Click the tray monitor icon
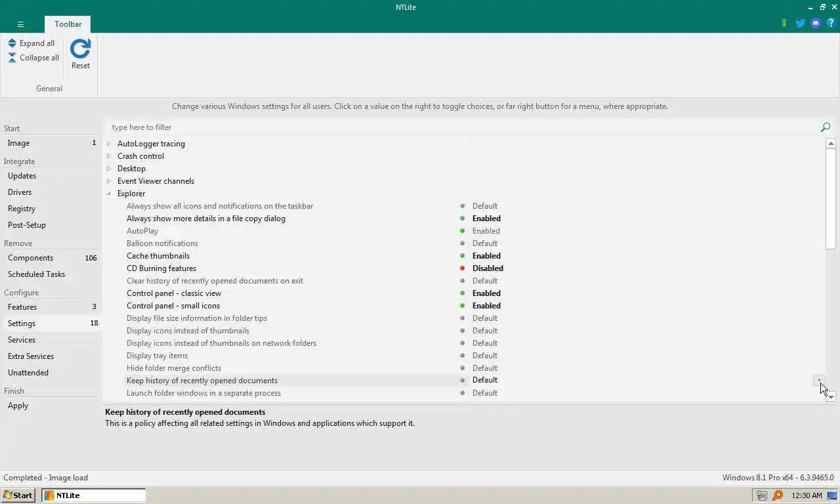The height and width of the screenshot is (504, 840). pyautogui.click(x=762, y=495)
